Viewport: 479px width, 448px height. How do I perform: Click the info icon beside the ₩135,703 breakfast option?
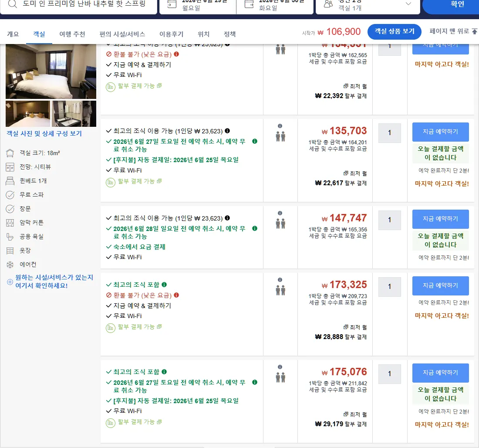[227, 131]
